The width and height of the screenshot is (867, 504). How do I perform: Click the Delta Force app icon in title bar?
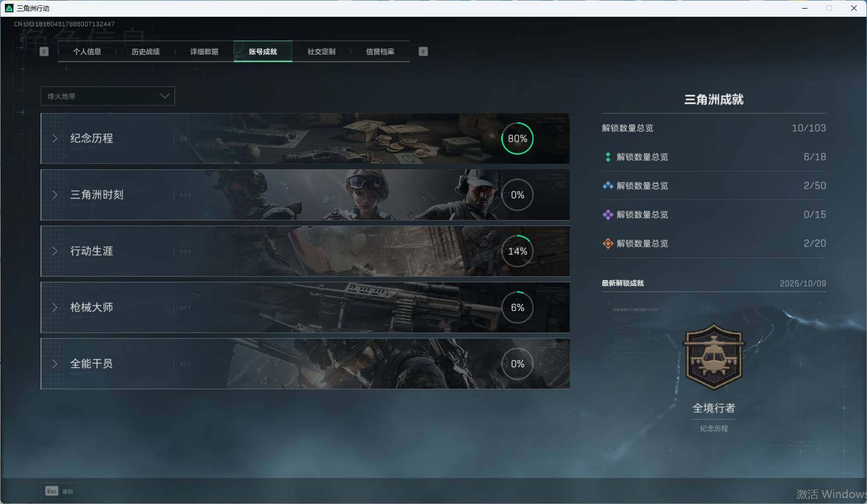coord(9,8)
